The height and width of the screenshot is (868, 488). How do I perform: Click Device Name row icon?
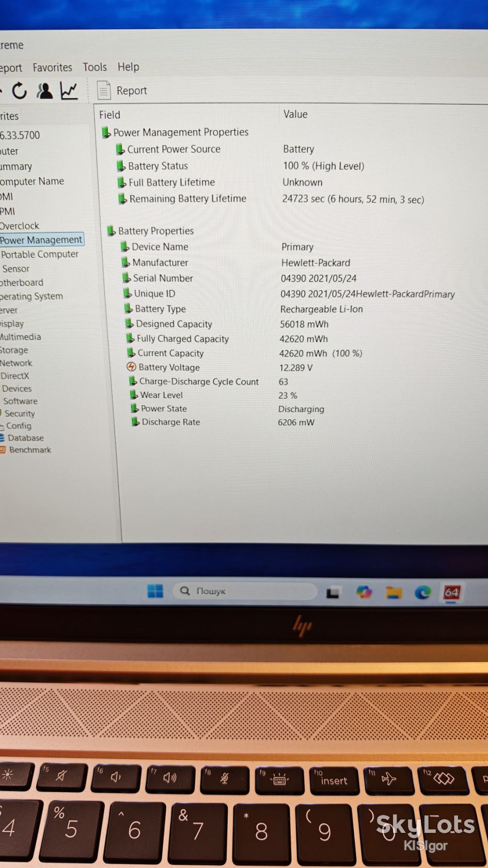124,247
